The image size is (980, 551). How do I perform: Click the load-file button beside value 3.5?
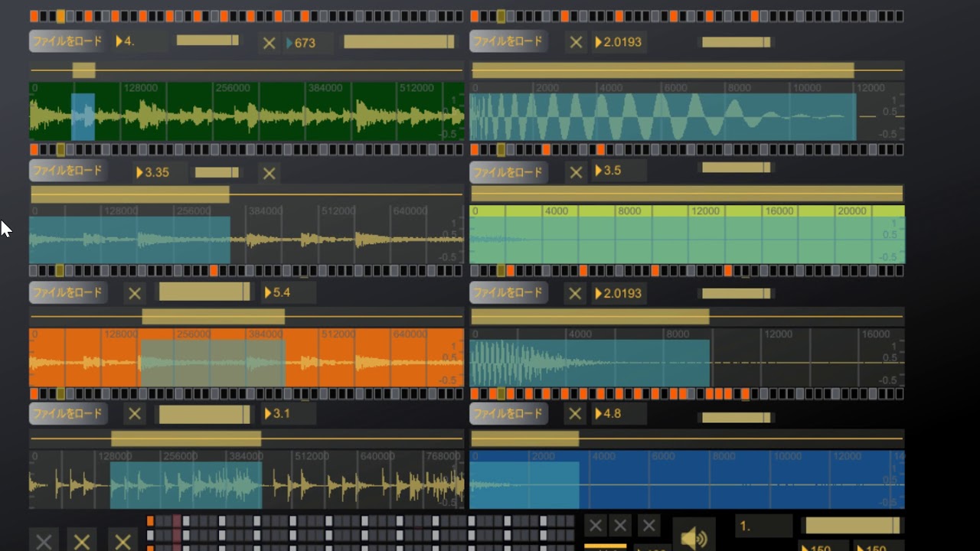508,172
